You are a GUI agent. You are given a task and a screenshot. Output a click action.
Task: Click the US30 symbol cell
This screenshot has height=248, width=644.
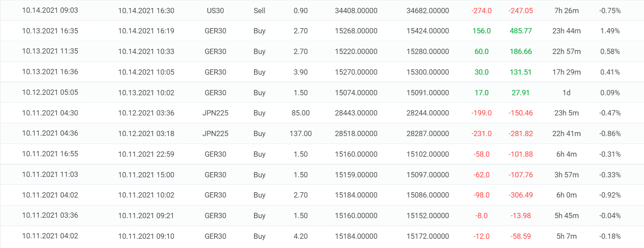click(x=215, y=10)
